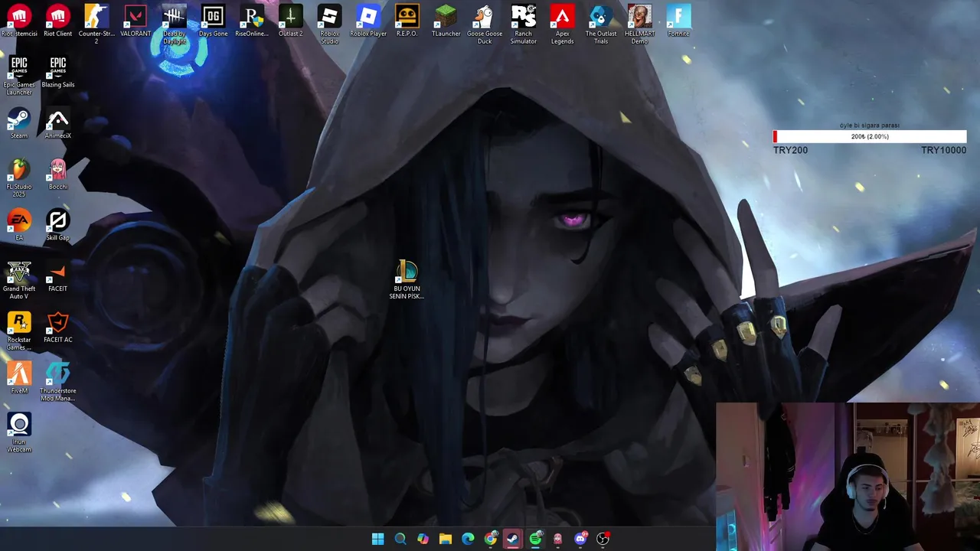
Task: Select the Roblox Studio shortcut
Action: [x=329, y=24]
